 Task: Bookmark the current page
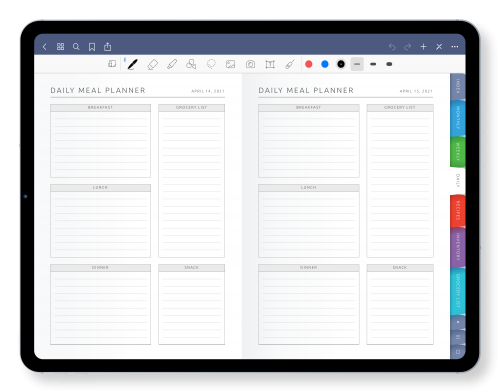coord(92,47)
